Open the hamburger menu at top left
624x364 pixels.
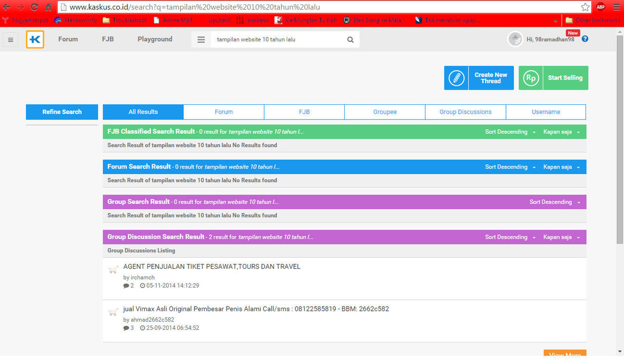(10, 40)
